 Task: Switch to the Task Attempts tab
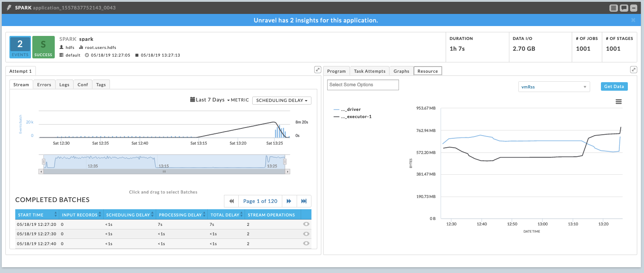point(369,71)
